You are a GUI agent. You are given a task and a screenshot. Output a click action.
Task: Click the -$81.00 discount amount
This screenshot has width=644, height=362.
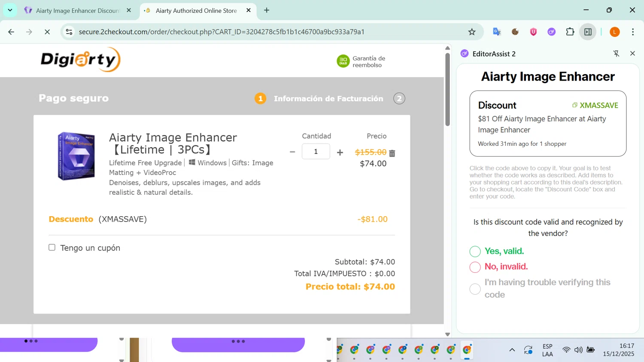[372, 219]
